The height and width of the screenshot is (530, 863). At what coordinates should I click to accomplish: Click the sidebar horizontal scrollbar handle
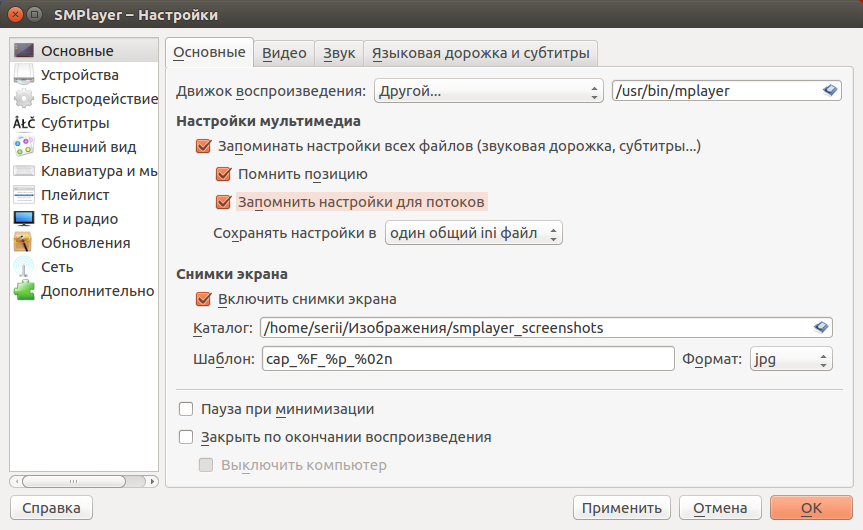(x=74, y=482)
